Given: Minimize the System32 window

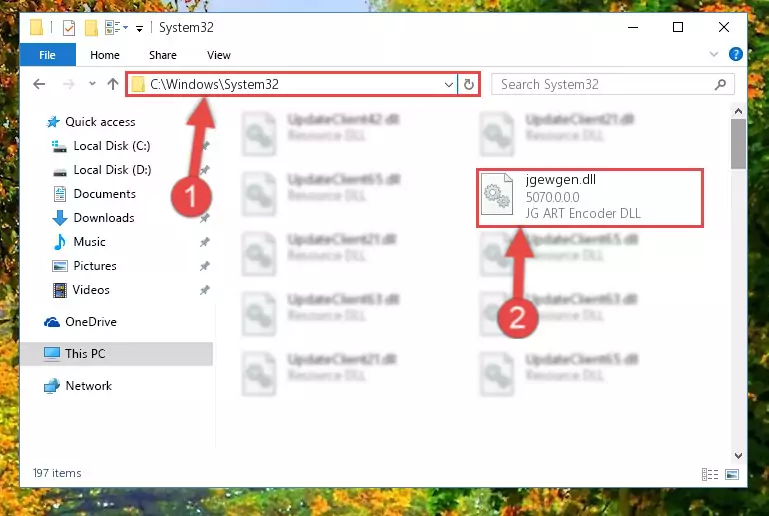Looking at the screenshot, I should pyautogui.click(x=633, y=27).
